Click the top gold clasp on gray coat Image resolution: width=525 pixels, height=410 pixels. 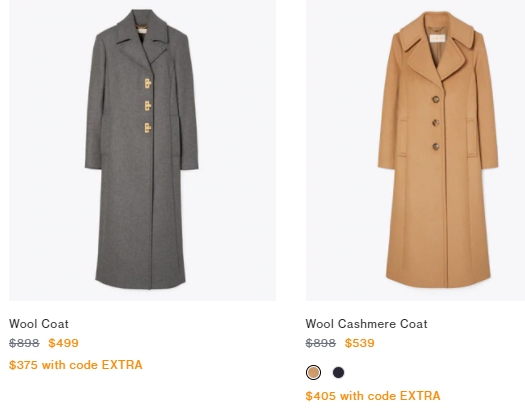click(148, 83)
